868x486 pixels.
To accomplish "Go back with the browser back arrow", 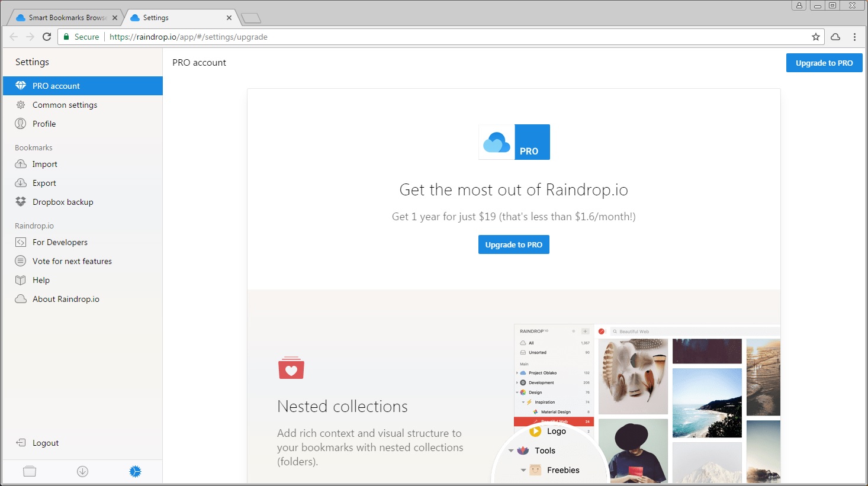I will click(x=14, y=37).
